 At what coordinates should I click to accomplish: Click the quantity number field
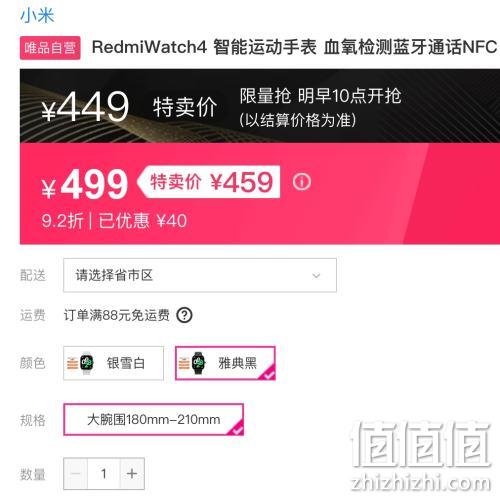tap(104, 474)
